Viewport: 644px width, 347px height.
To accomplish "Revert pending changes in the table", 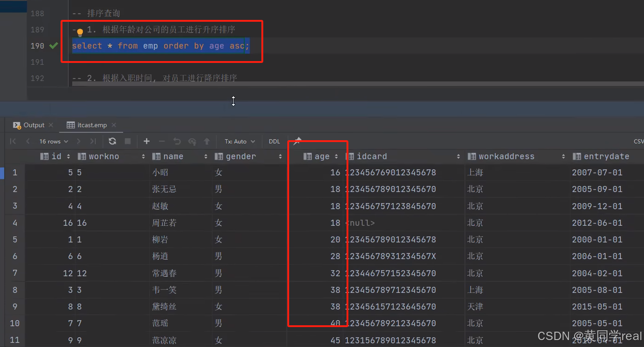I will 177,141.
